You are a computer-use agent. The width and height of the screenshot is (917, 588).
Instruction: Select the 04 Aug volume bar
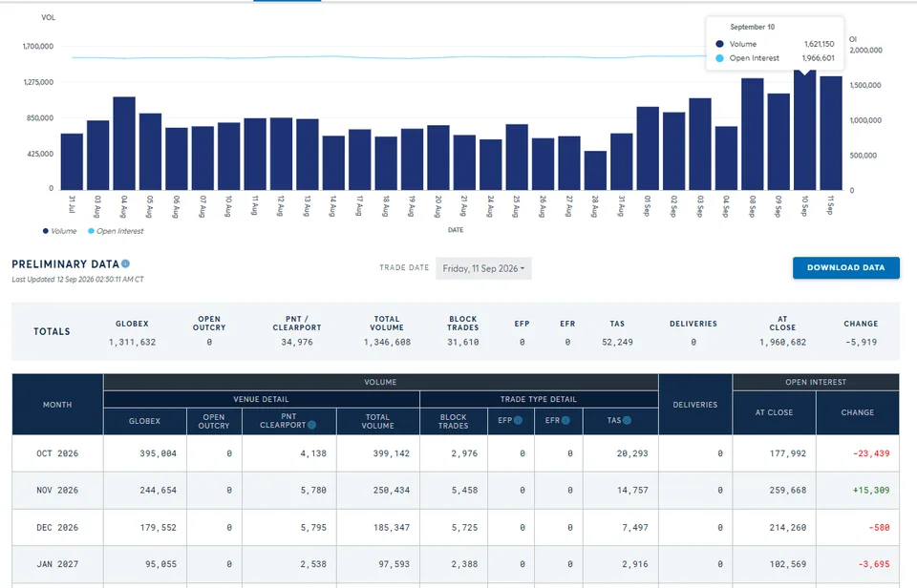(124, 143)
